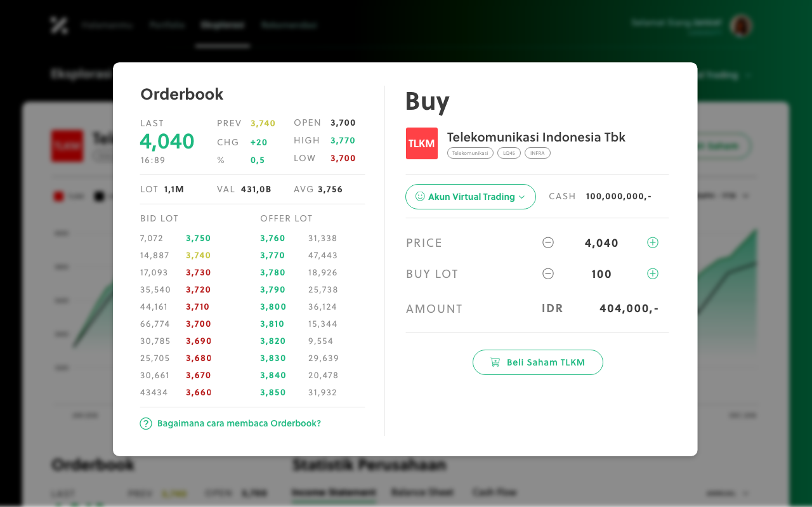Click bid price 3,680
The height and width of the screenshot is (507, 812).
pos(198,359)
